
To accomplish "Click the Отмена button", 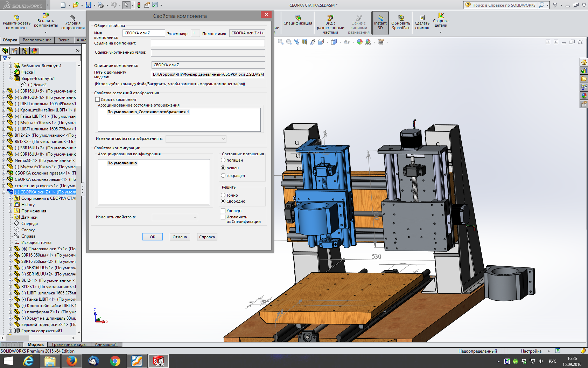I will point(180,237).
